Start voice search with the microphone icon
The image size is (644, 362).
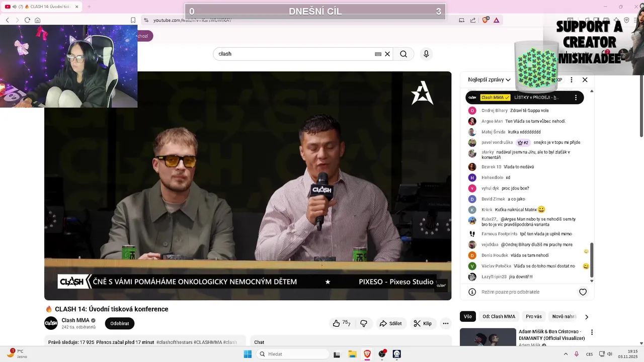tap(426, 54)
